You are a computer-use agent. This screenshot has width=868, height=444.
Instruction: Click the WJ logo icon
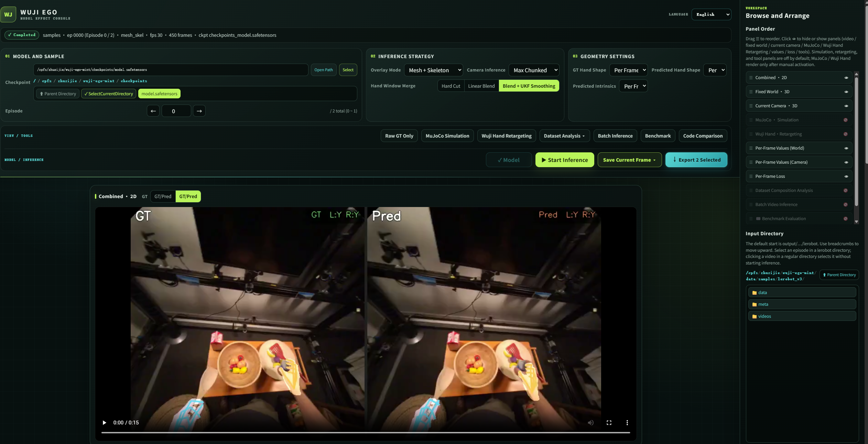tap(8, 14)
